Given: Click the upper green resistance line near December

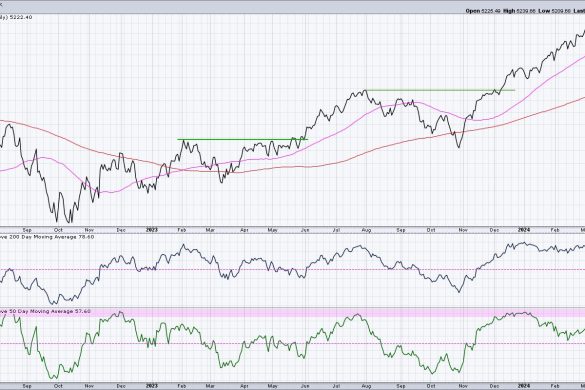Looking at the screenshot, I should (440, 90).
